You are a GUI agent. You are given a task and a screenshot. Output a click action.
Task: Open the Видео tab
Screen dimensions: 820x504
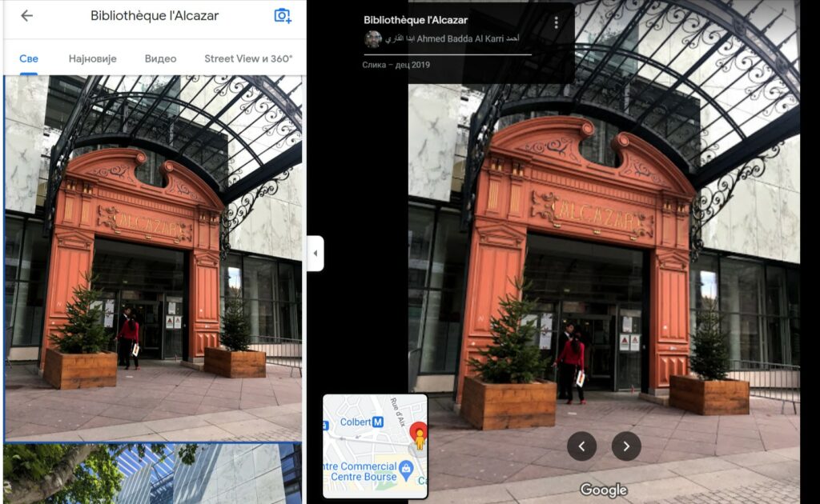tap(160, 58)
